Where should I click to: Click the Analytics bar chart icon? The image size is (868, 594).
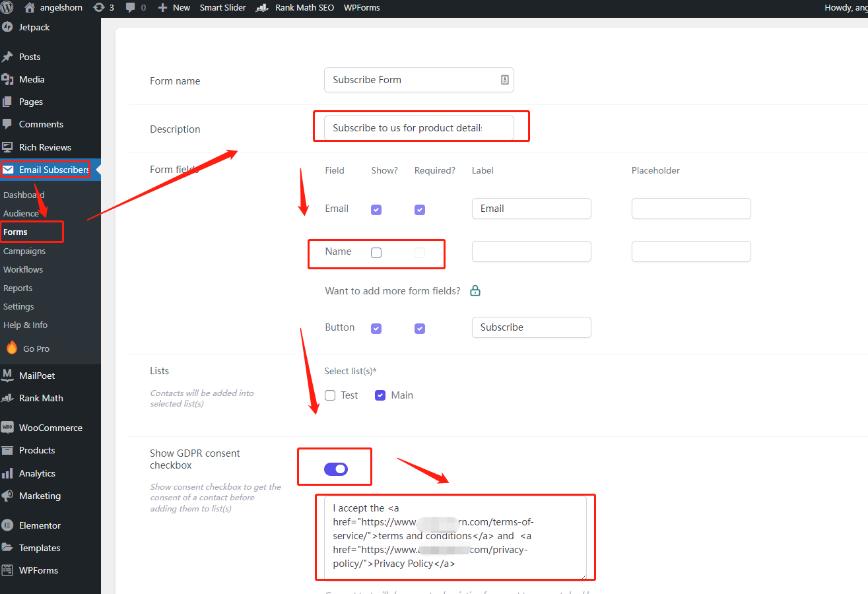click(x=7, y=473)
